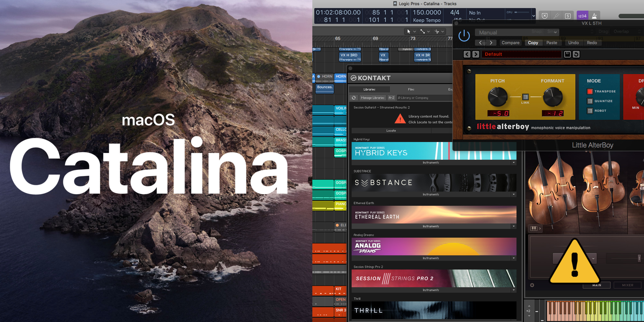The image size is (644, 322).
Task: Click the Locate button for missing library
Action: click(391, 131)
